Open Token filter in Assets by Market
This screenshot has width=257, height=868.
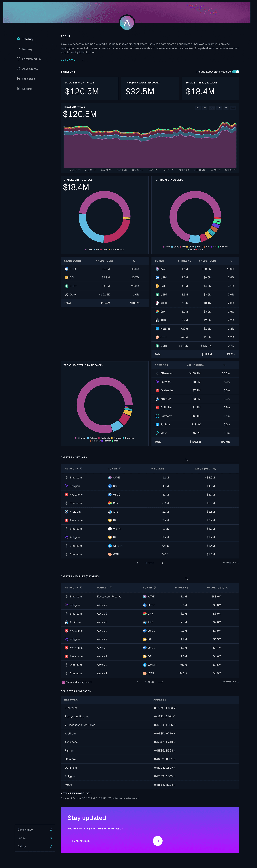155,588
